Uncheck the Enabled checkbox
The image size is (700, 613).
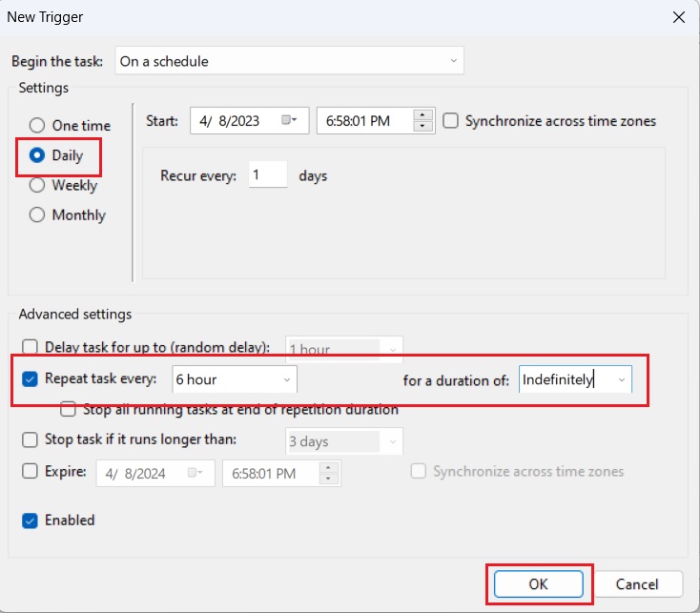tap(30, 521)
